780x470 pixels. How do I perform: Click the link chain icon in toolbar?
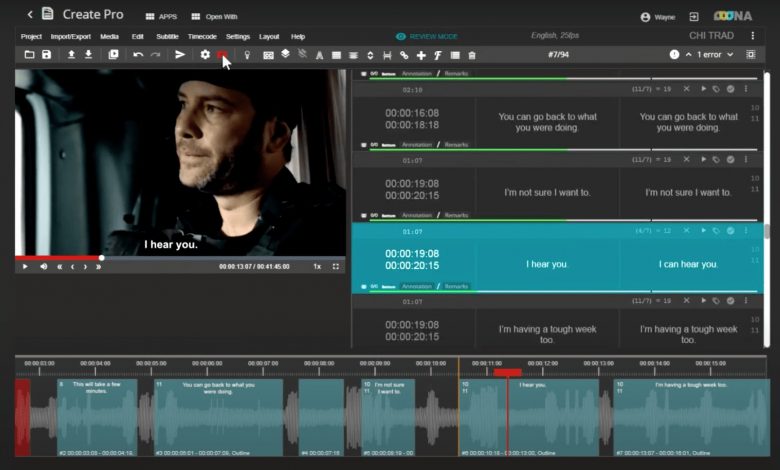point(404,55)
